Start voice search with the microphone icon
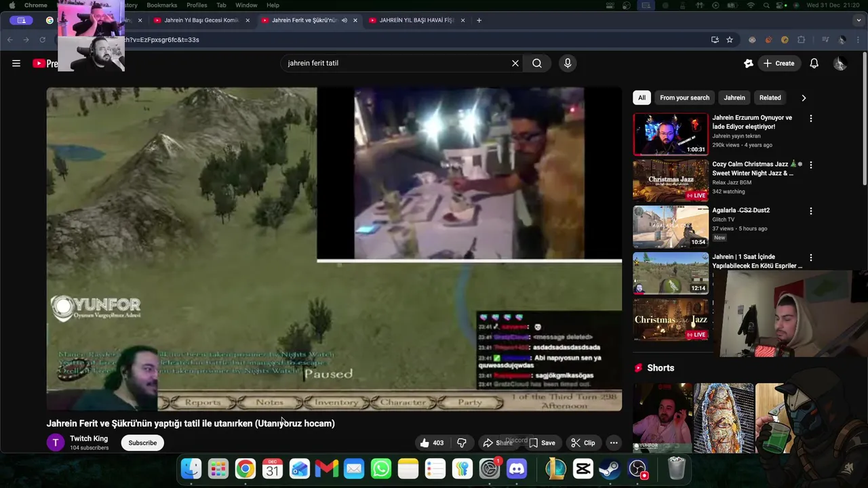Viewport: 868px width, 488px height. [568, 63]
